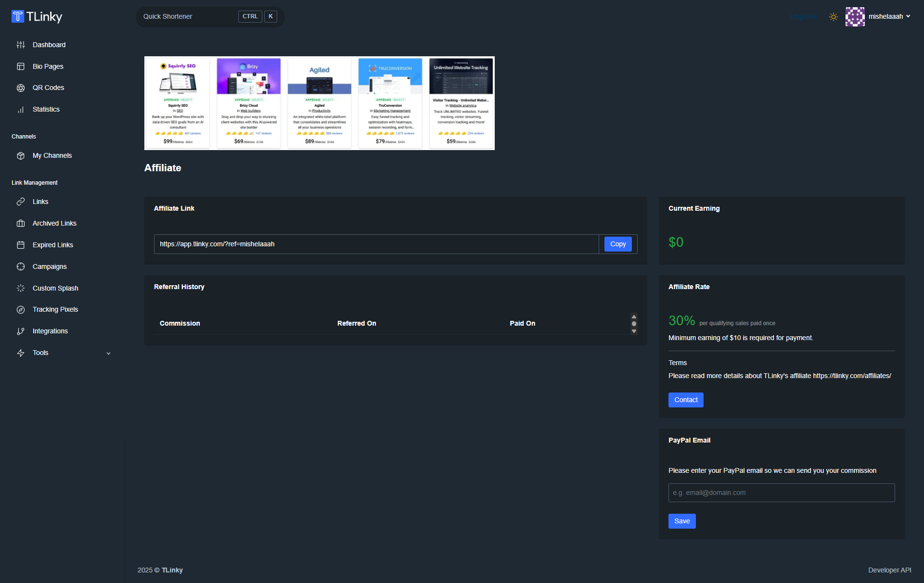The height and width of the screenshot is (583, 924).
Task: Click the Referral History table scrollbar
Action: 634,324
